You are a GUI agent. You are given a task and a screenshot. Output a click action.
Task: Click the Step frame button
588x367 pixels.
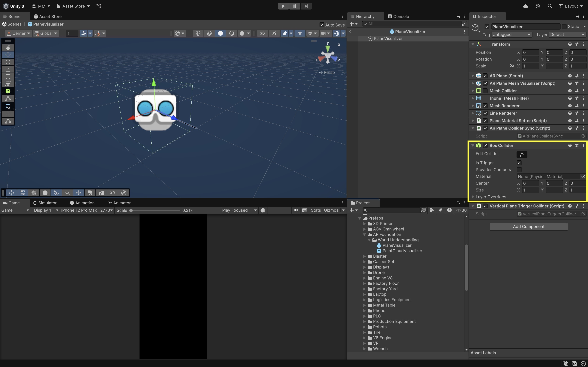tap(306, 6)
